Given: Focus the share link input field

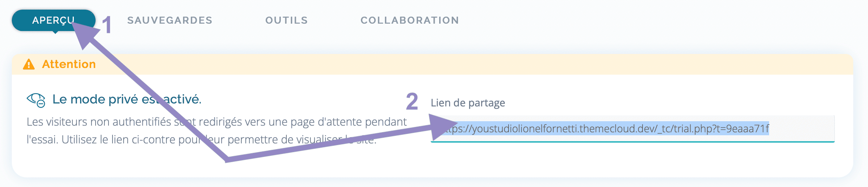Looking at the screenshot, I should pos(633,129).
